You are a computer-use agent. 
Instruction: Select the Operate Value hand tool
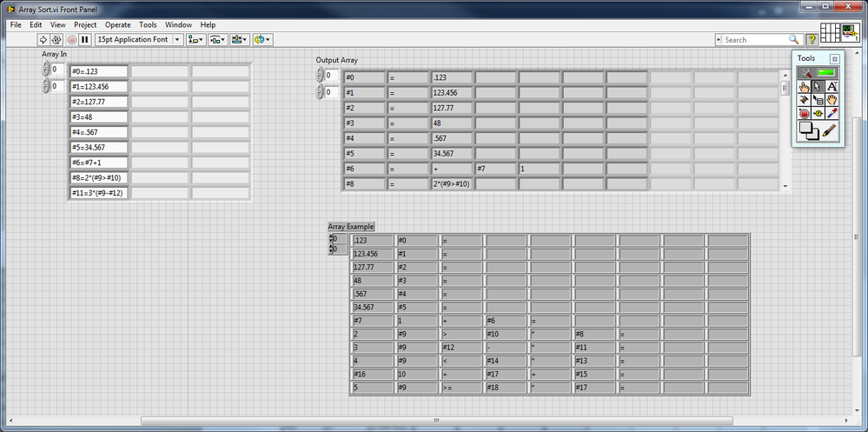805,86
